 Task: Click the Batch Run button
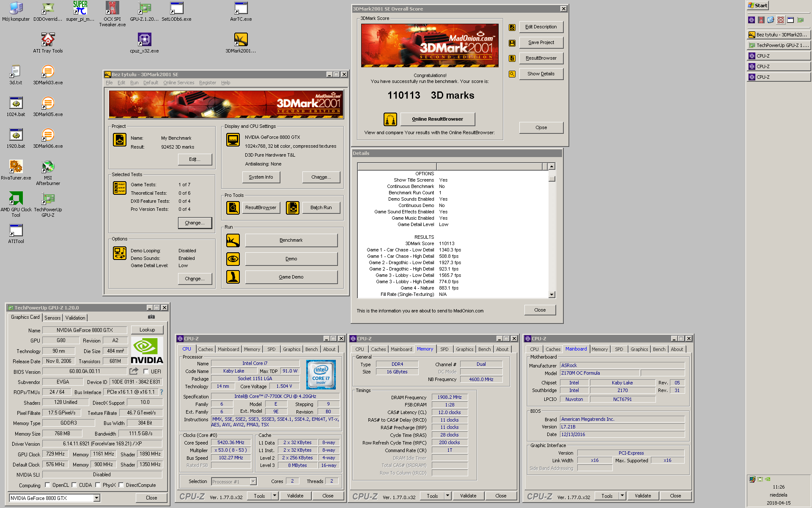(x=321, y=207)
